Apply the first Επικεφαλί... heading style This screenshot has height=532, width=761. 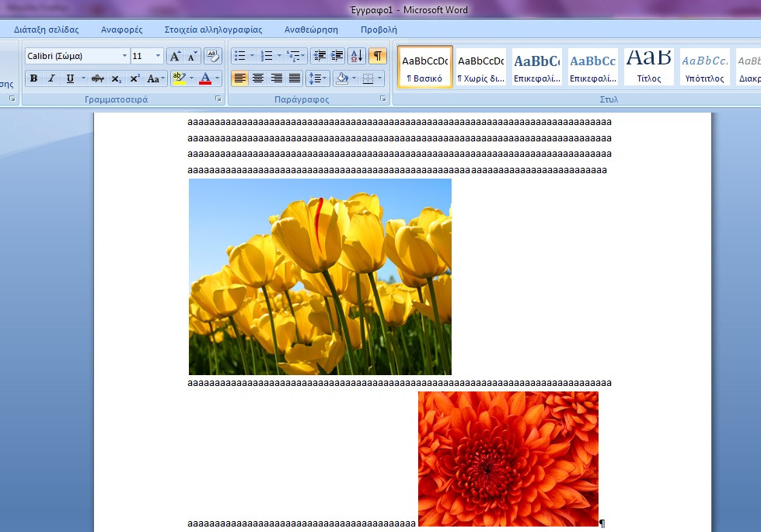point(537,68)
